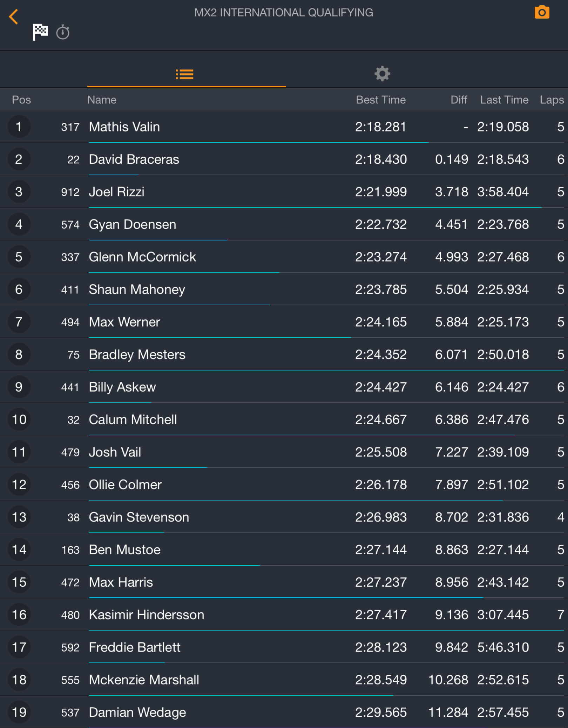Tap the position 10 circle badge

pos(19,420)
